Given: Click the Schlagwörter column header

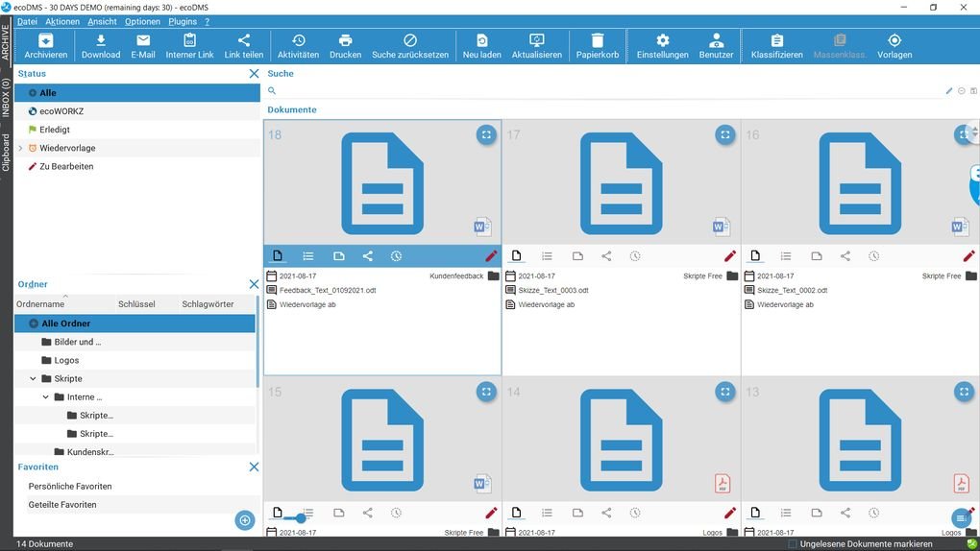Looking at the screenshot, I should tap(208, 304).
